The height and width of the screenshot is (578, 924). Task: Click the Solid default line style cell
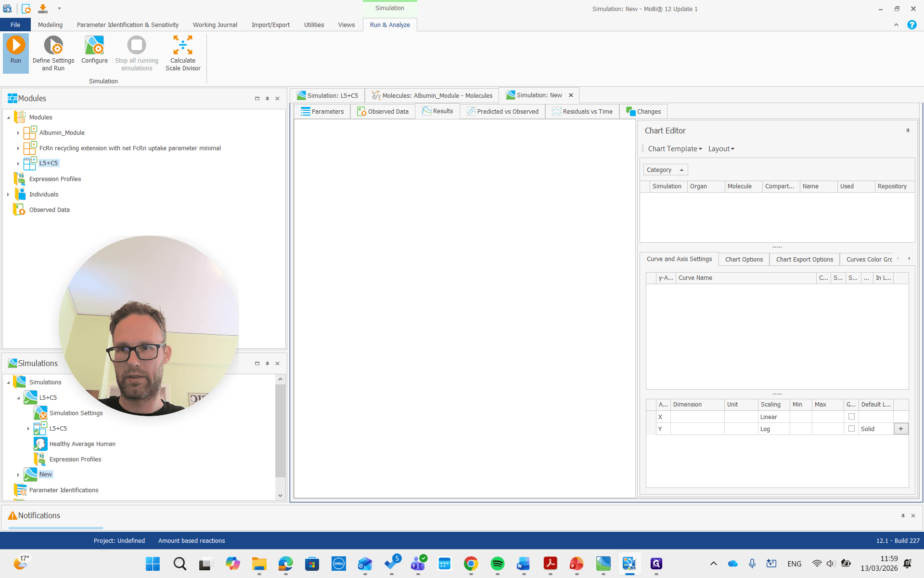(x=876, y=429)
